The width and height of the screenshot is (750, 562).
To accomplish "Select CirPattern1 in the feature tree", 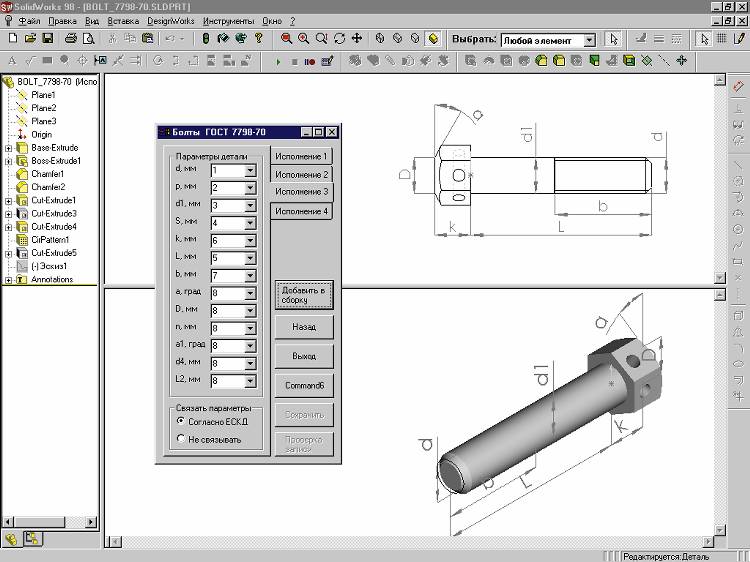I will pos(50,240).
